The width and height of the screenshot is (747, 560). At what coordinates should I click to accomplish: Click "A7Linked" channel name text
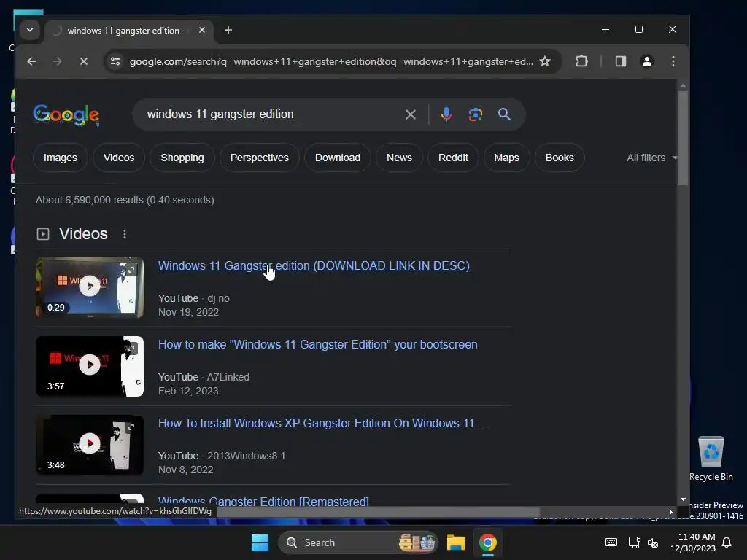point(228,377)
